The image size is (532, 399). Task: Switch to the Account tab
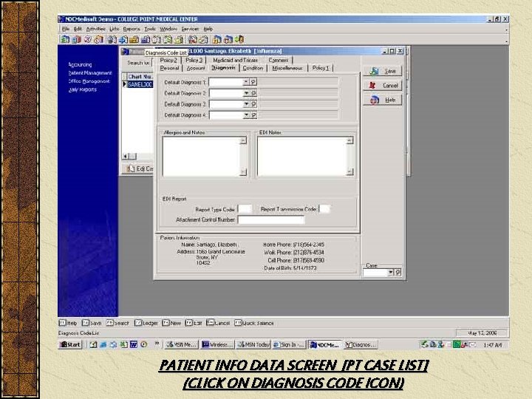click(x=196, y=68)
